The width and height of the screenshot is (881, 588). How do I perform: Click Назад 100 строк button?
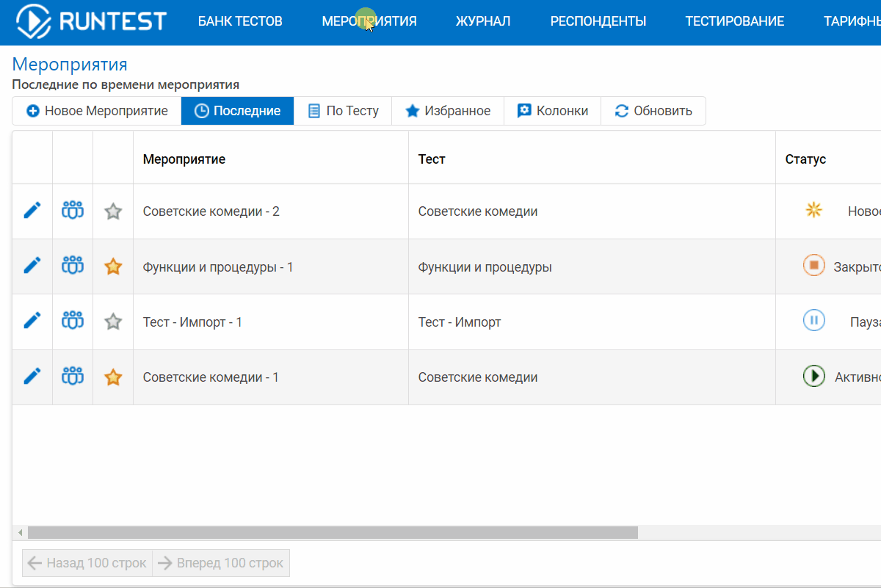pos(87,563)
